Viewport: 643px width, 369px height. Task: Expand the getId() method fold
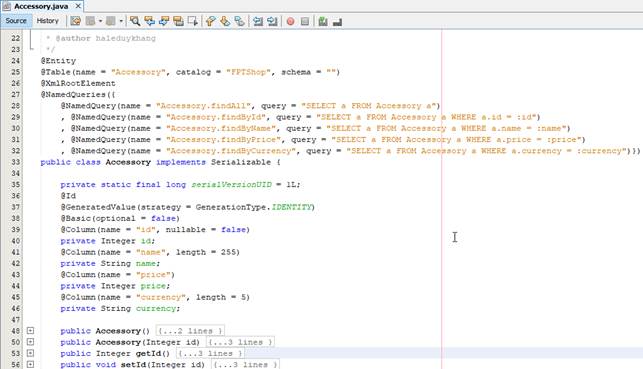click(30, 353)
